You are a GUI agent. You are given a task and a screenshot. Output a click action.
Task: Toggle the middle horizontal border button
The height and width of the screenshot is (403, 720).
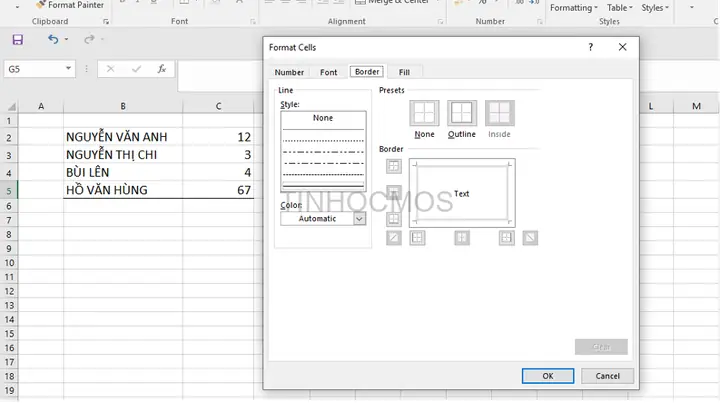tap(394, 192)
